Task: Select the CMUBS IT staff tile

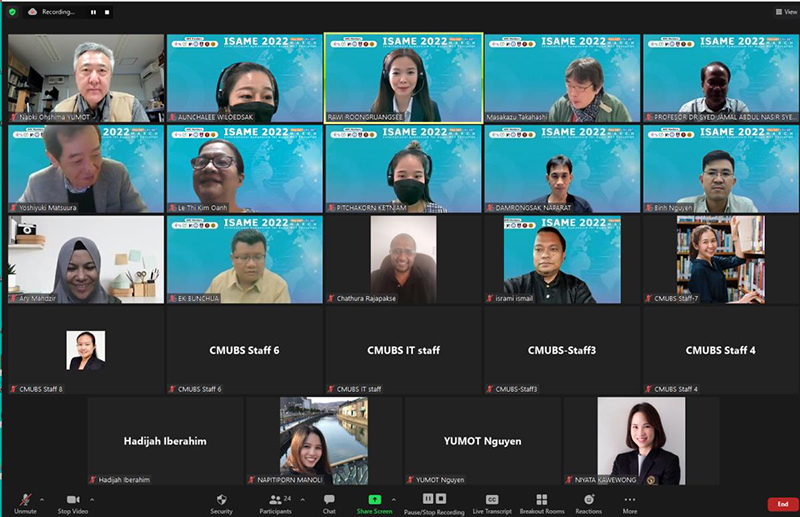Action: click(404, 350)
